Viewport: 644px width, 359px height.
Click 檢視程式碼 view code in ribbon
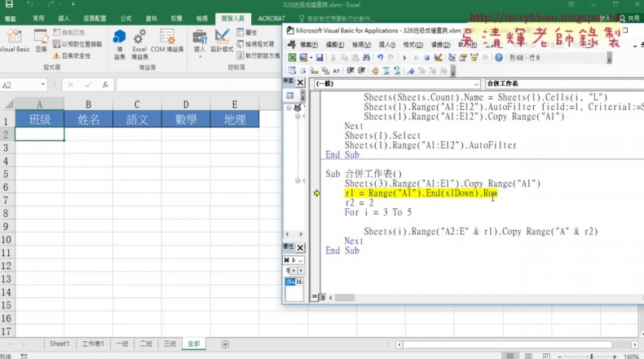tap(255, 44)
